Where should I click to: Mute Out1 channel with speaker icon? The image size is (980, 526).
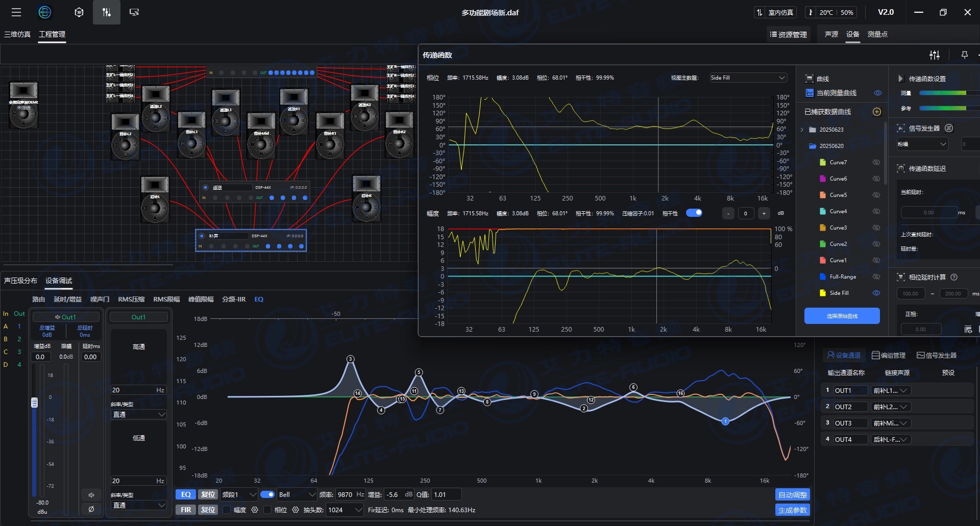pyautogui.click(x=91, y=495)
